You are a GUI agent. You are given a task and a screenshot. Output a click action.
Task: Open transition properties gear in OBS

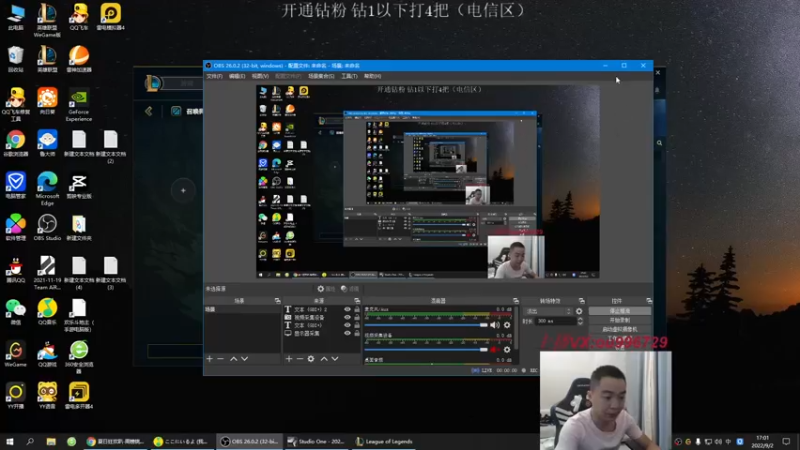(579, 311)
